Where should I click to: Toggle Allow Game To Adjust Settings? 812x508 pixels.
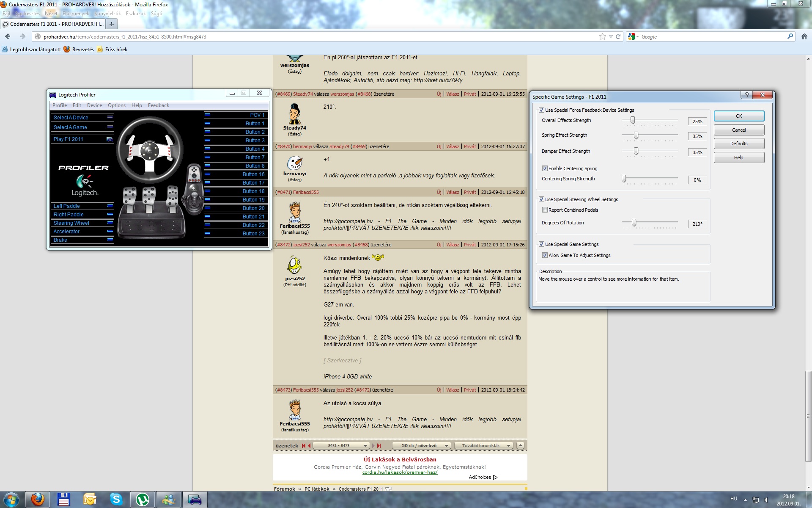(545, 255)
